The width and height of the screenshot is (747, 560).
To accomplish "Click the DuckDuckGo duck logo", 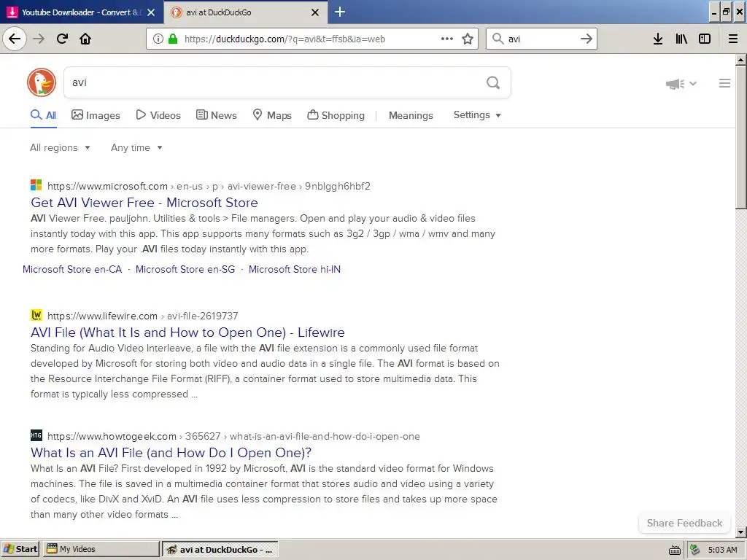I will (x=42, y=82).
